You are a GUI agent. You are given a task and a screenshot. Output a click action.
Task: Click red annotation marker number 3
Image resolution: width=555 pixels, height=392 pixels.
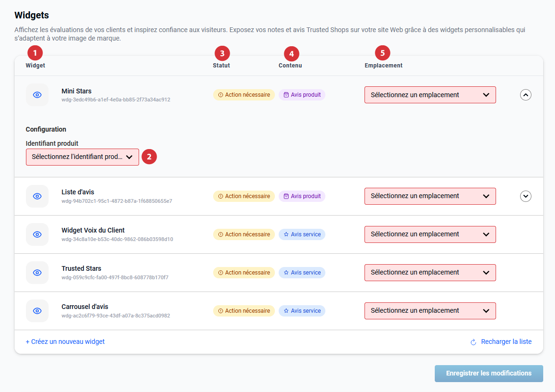pyautogui.click(x=222, y=53)
